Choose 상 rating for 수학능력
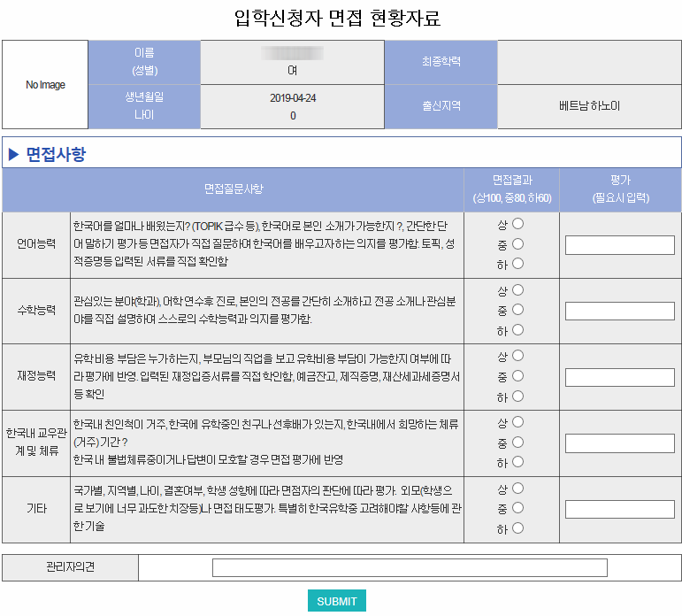The image size is (682, 616). 518,289
